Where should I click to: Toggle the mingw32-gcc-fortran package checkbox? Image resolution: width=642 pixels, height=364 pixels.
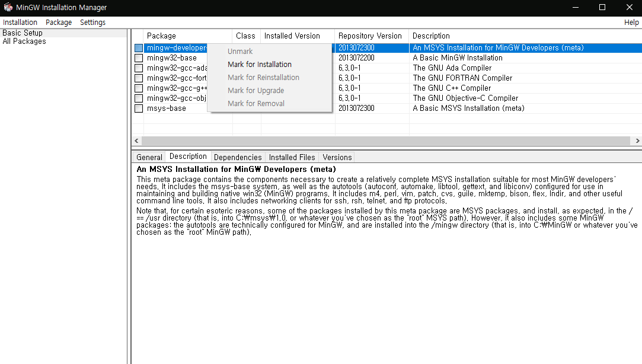(139, 78)
